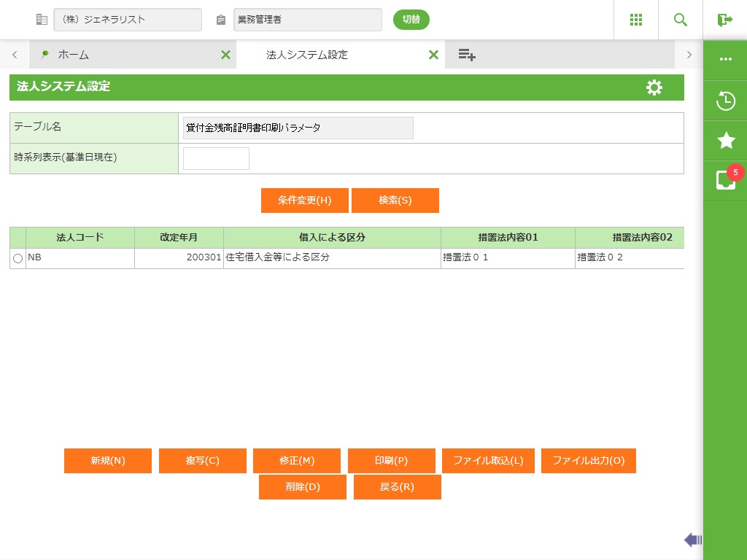Viewport: 747px width, 560px height.
Task: Close the 法人システム設定 tab
Action: 433,55
